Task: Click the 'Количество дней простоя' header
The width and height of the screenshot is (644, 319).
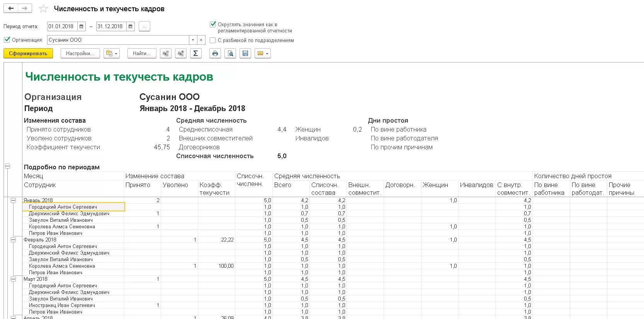Action: (573, 176)
